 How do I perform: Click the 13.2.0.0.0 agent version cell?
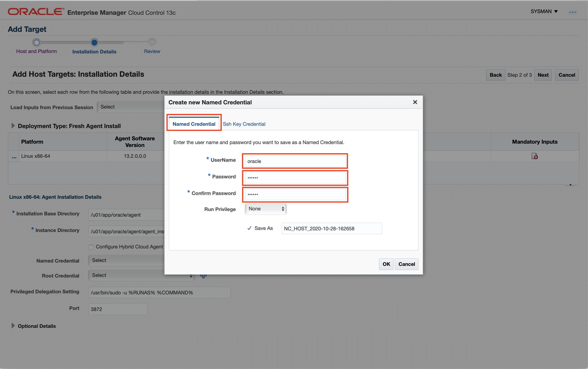tap(135, 156)
